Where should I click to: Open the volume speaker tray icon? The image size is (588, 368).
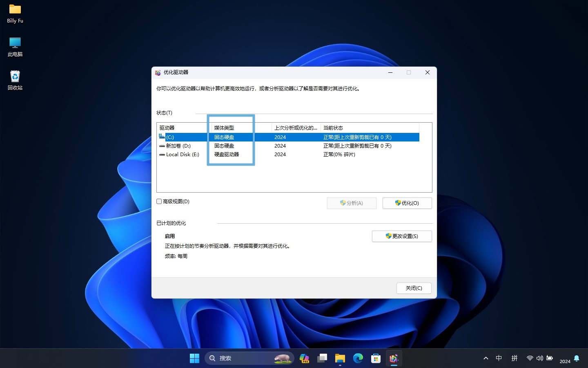coord(540,358)
